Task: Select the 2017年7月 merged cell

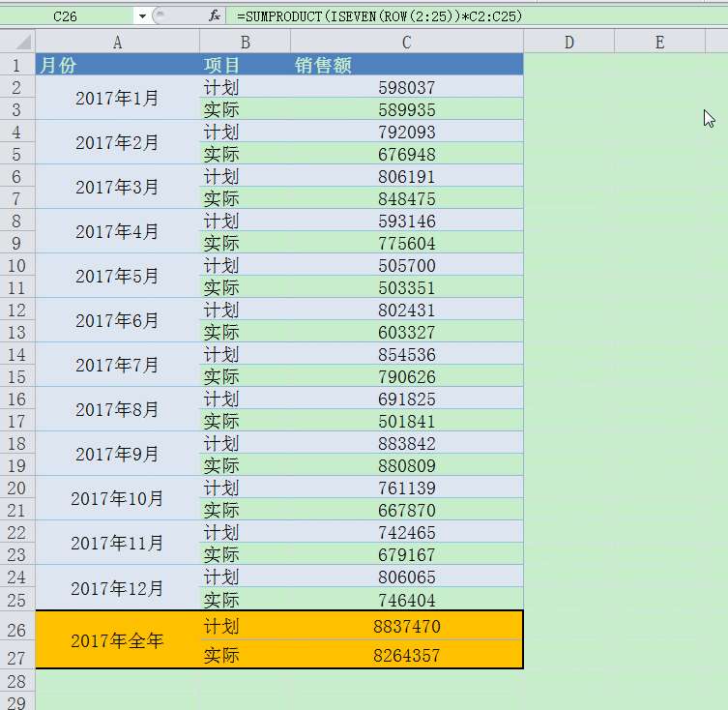Action: coord(117,366)
